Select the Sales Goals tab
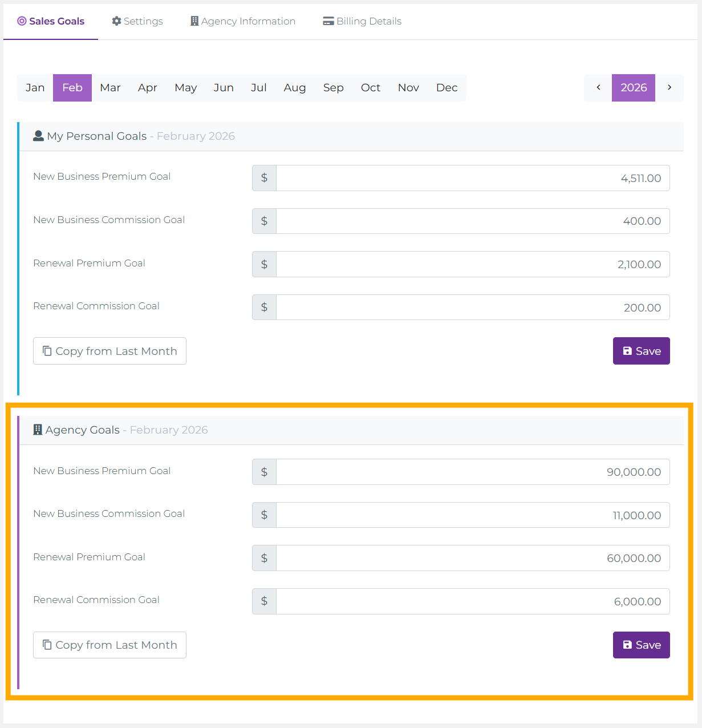This screenshot has width=702, height=728. [51, 21]
